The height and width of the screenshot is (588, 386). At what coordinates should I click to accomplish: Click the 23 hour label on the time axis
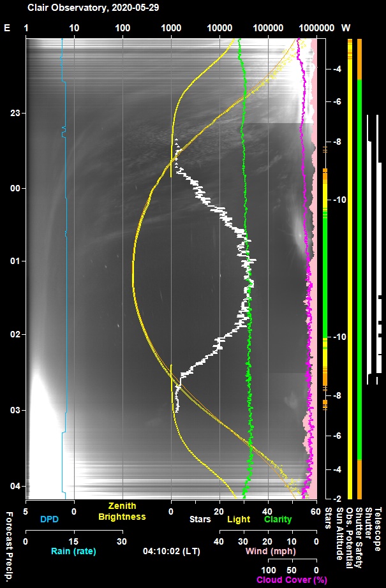15,113
